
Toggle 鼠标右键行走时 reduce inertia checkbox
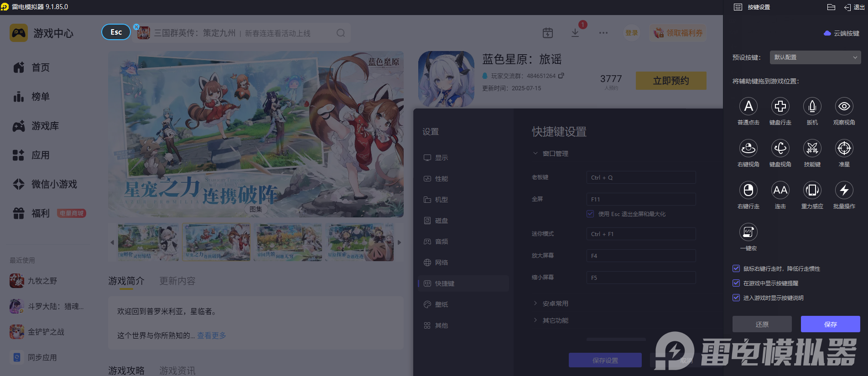736,268
